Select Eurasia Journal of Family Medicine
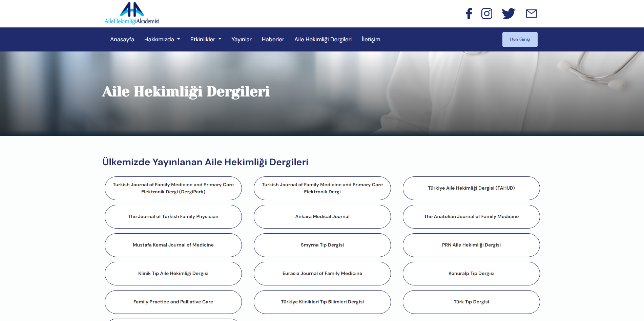Image resolution: width=644 pixels, height=321 pixels. pos(322,274)
